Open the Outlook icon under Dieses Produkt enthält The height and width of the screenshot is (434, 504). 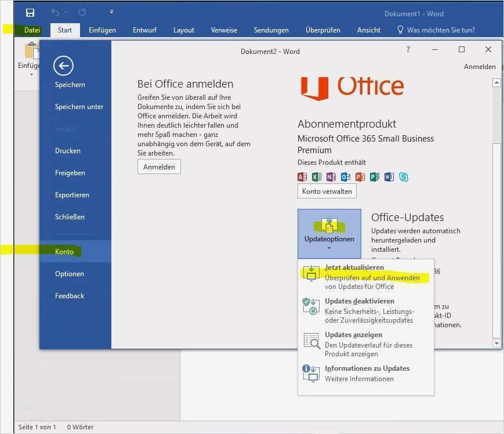pos(346,177)
